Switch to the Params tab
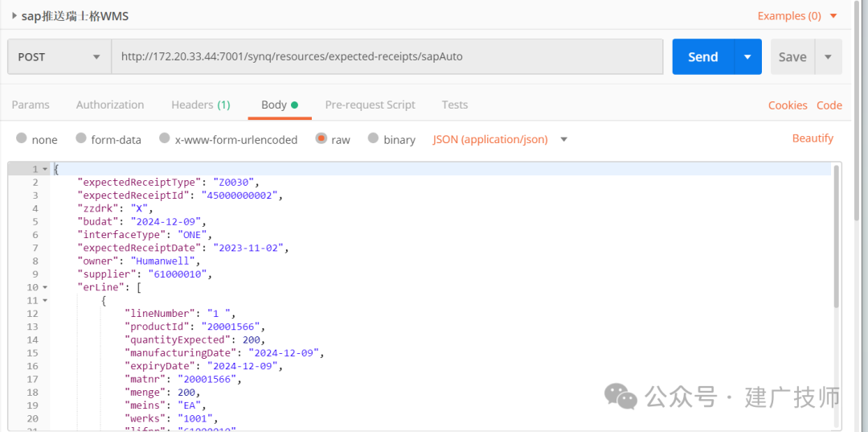Viewport: 868px width, 432px height. click(x=31, y=105)
